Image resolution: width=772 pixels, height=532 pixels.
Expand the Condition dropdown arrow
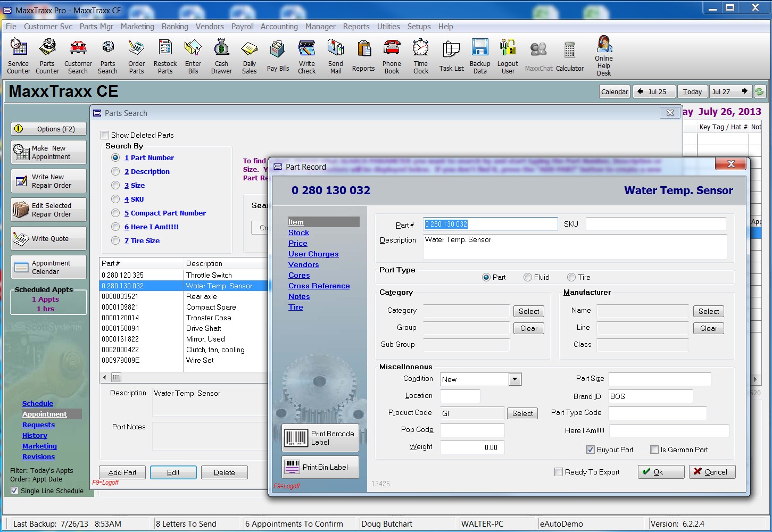pyautogui.click(x=514, y=379)
